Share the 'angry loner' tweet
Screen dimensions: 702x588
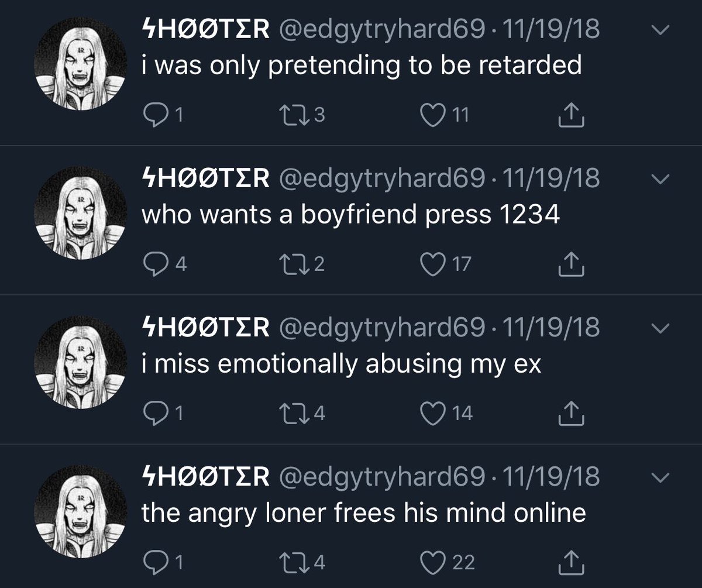coord(571,563)
